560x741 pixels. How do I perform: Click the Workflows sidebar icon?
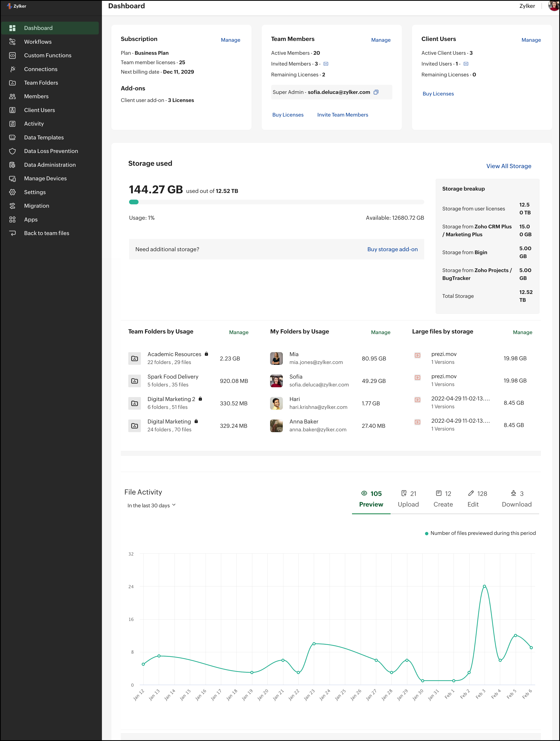point(12,42)
